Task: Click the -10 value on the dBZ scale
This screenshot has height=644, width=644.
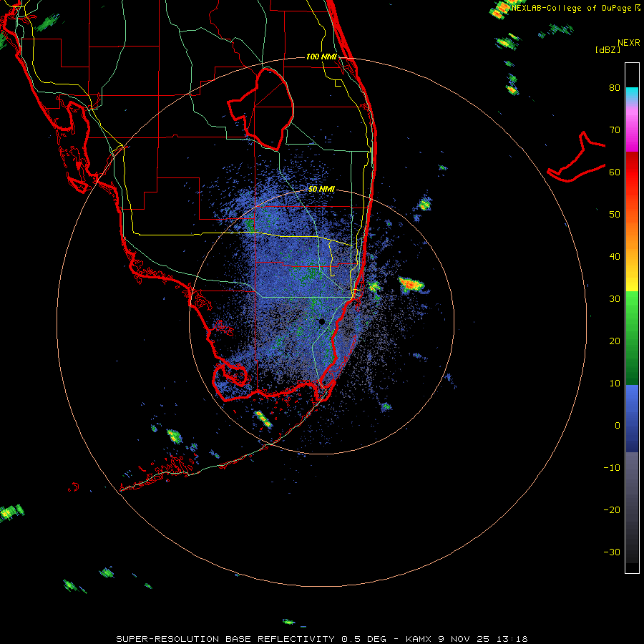Action: [x=612, y=468]
